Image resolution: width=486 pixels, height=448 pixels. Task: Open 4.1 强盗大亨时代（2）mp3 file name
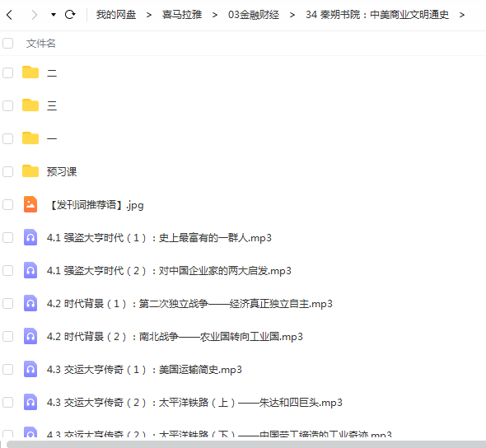(x=169, y=271)
